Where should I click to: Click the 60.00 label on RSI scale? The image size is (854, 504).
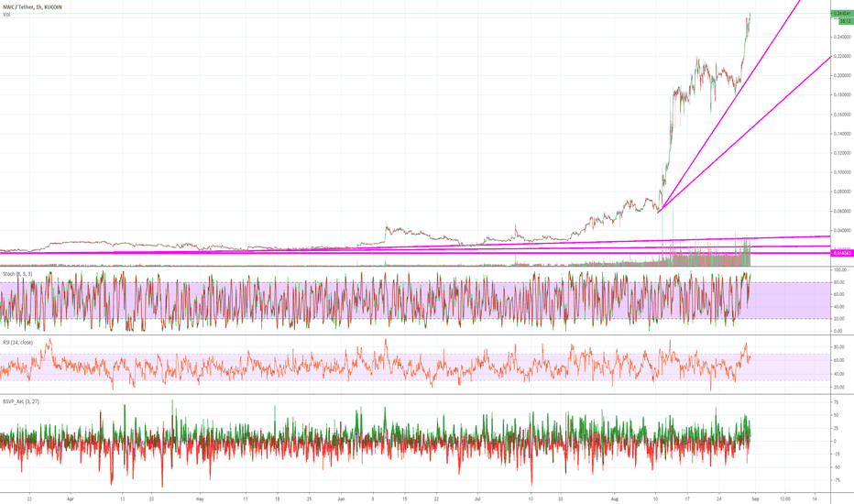[839, 361]
